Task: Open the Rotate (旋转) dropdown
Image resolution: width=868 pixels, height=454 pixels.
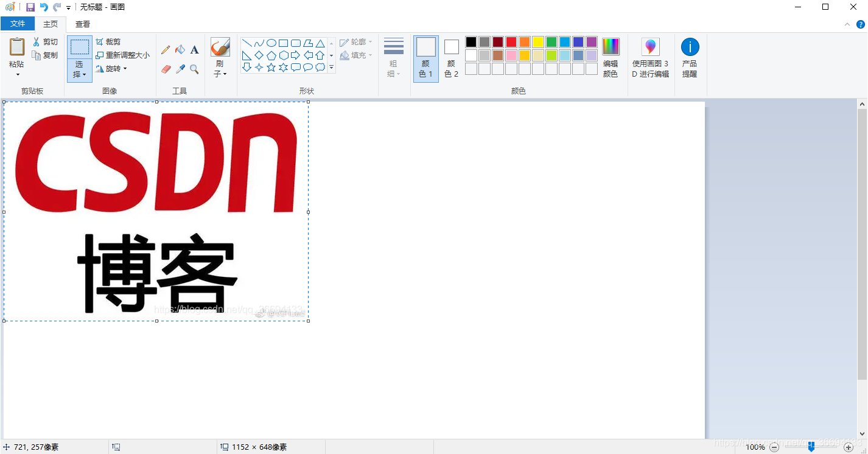Action: [111, 69]
